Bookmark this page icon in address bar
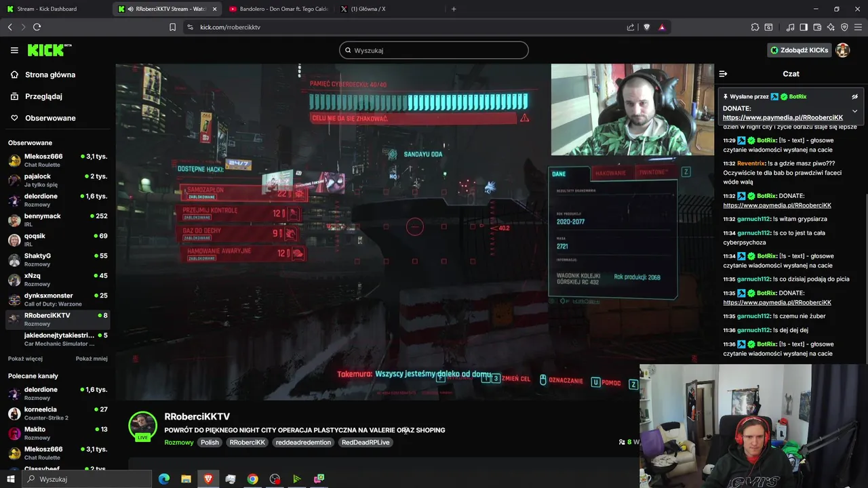This screenshot has width=868, height=488. [172, 27]
